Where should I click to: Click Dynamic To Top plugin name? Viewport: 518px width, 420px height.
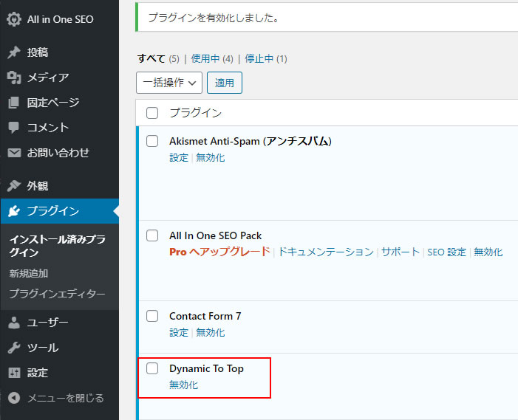(206, 368)
